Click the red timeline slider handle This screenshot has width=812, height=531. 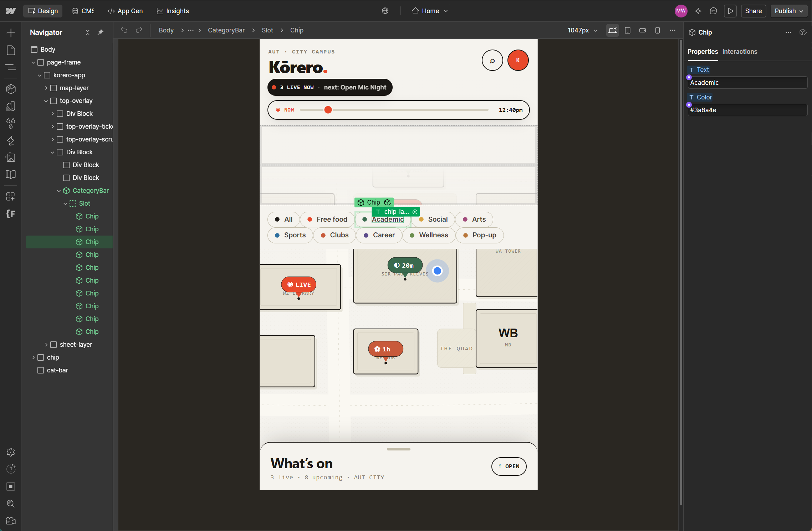pyautogui.click(x=328, y=110)
